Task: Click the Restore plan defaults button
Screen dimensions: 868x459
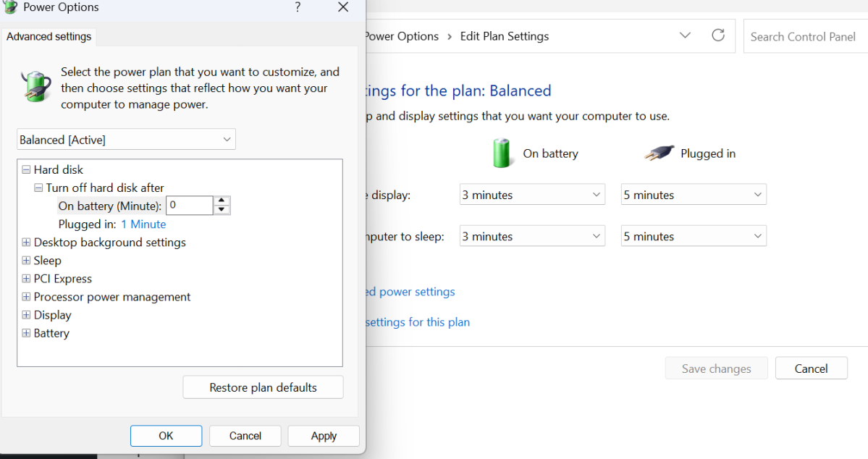Action: click(263, 387)
